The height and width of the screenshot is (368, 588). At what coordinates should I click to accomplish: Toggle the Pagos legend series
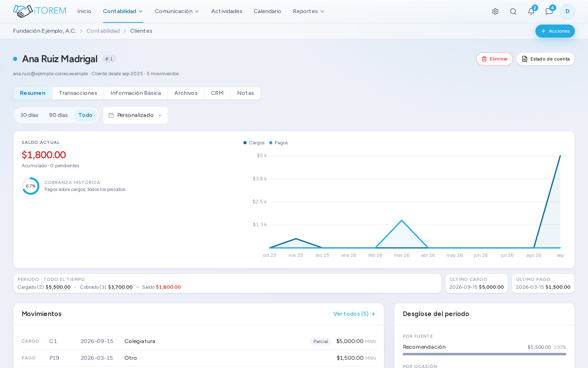point(278,143)
